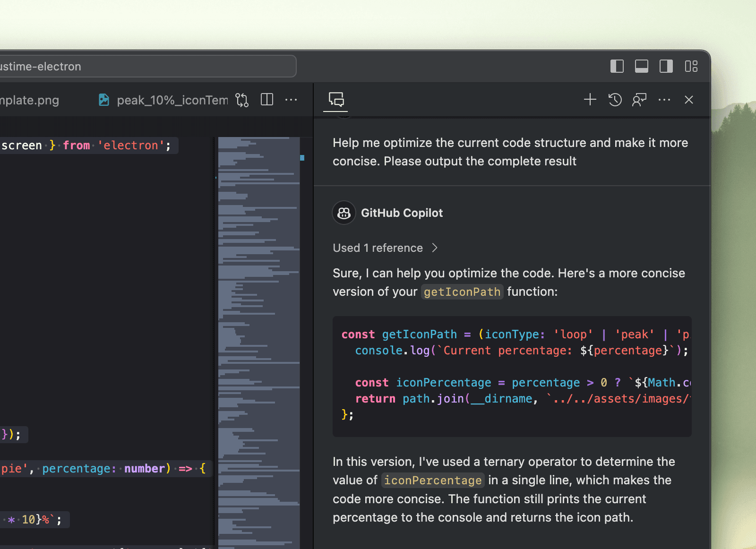Click the GitHub Copilot avatar icon
The image size is (756, 549).
(x=344, y=213)
